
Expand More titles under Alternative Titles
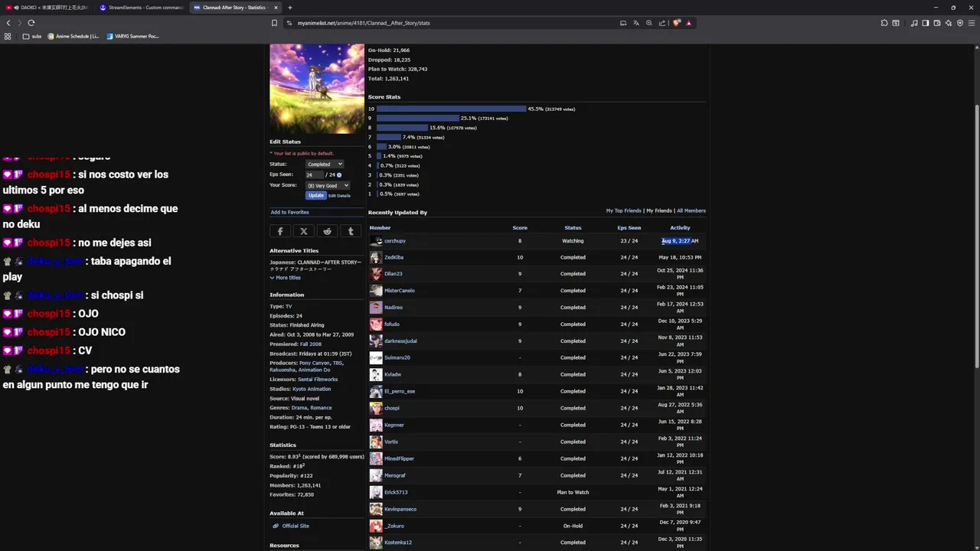(x=285, y=278)
